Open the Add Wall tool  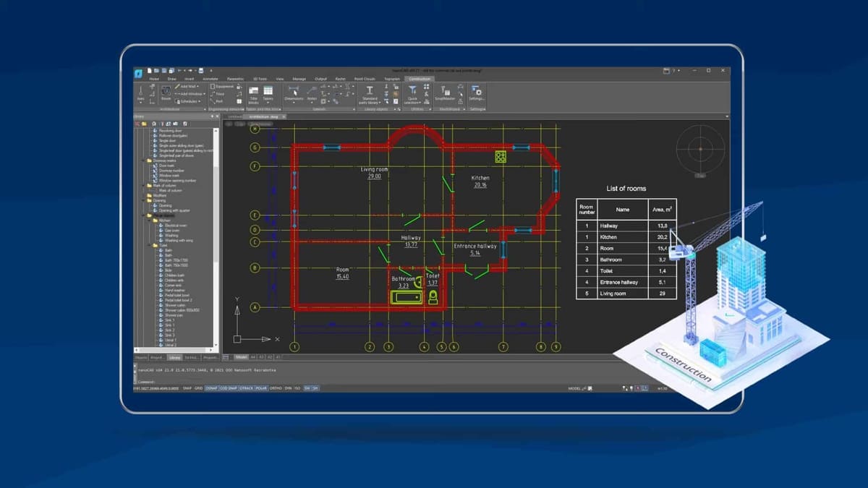[x=186, y=86]
